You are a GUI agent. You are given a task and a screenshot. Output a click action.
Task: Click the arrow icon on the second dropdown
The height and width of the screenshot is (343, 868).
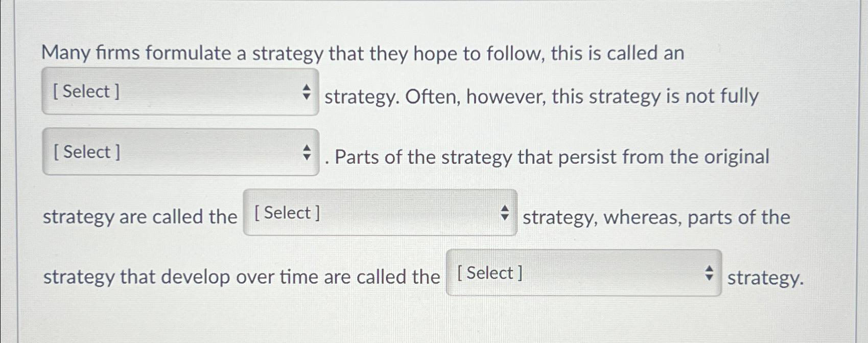tap(307, 153)
